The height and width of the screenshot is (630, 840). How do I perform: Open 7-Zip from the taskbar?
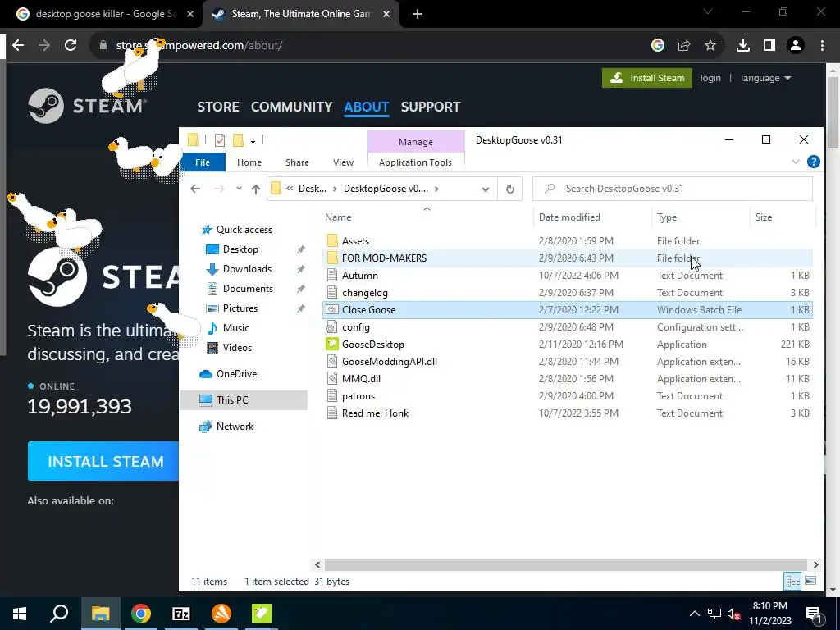click(x=181, y=614)
